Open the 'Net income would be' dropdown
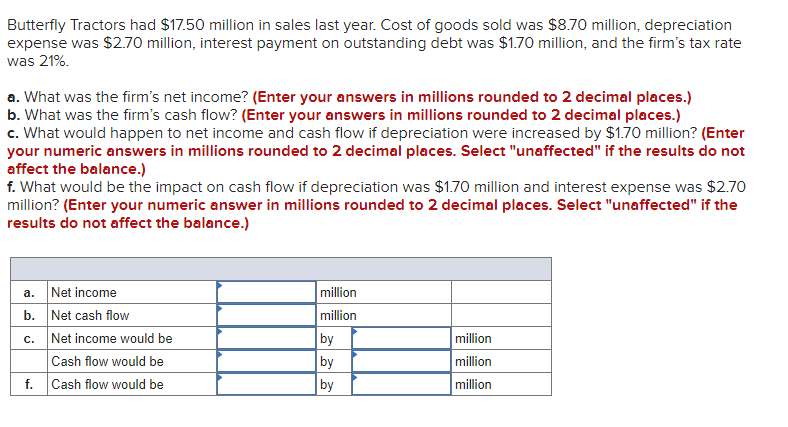The width and height of the screenshot is (788, 427). coord(266,338)
